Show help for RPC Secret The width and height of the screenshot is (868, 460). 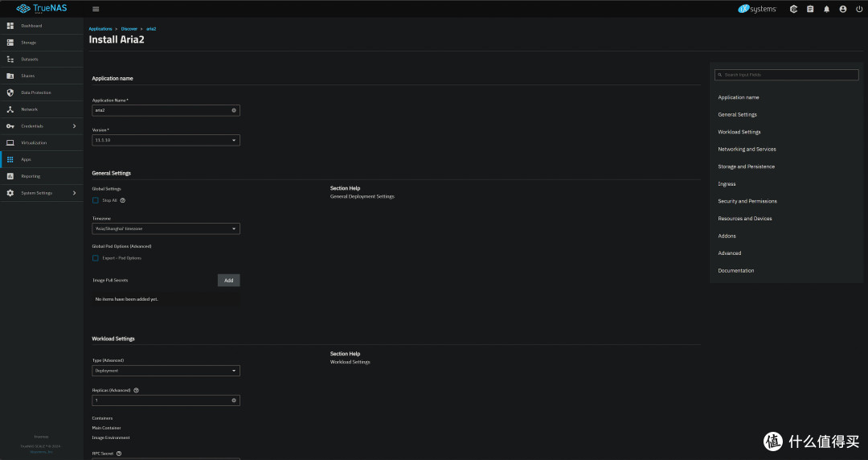tap(119, 454)
